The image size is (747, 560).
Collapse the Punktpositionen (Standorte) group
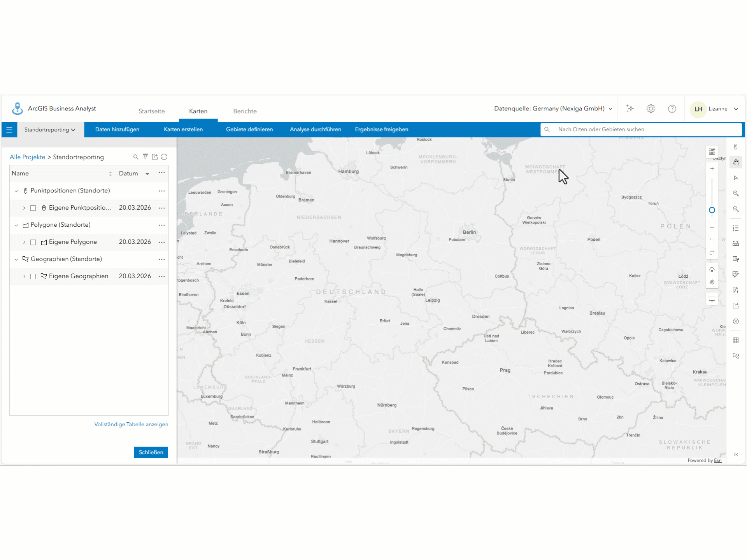[16, 191]
